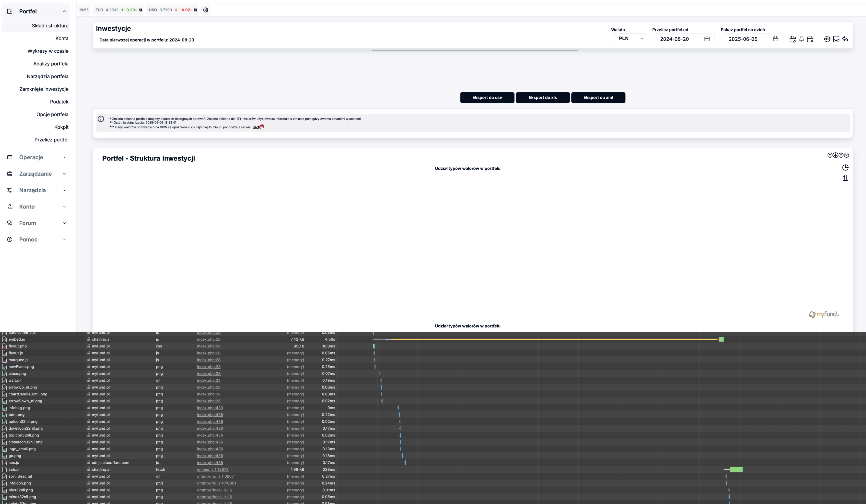866x504 pixels.
Task: Go to Zamknięte inwestycje
Action: (x=44, y=89)
